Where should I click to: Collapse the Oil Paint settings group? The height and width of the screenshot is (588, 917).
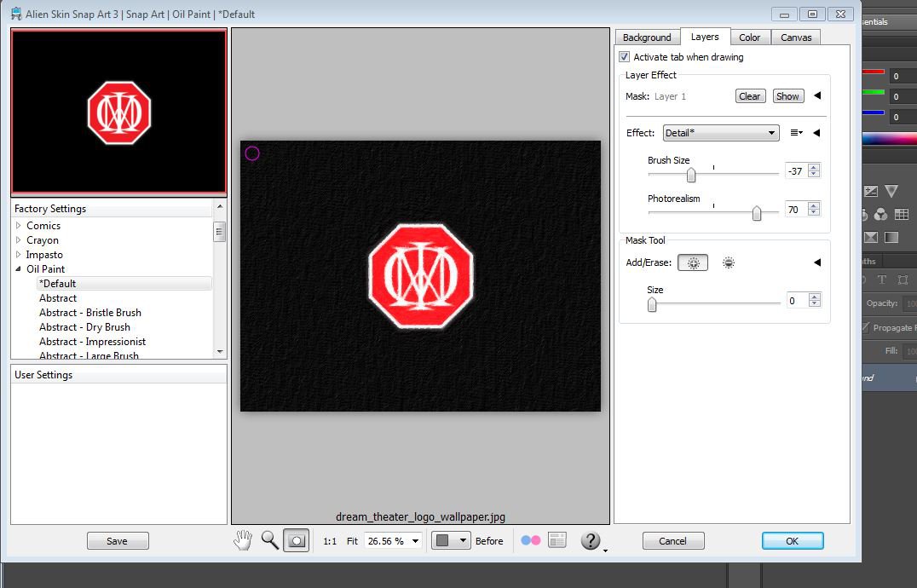pyautogui.click(x=18, y=269)
